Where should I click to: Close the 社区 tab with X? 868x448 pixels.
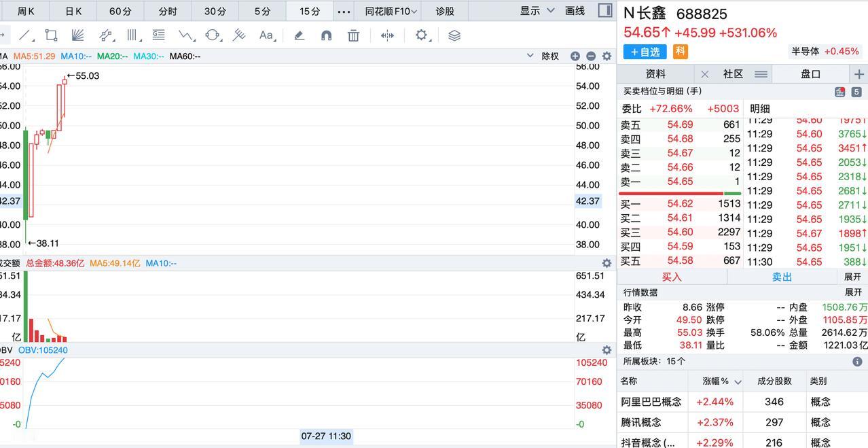click(x=704, y=74)
